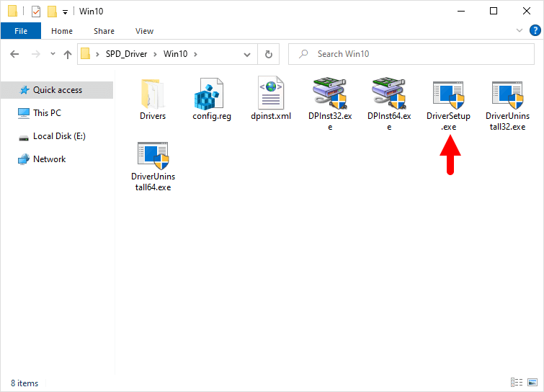This screenshot has width=544, height=392.
Task: Select the dpinst.xml file icon
Action: click(x=271, y=93)
